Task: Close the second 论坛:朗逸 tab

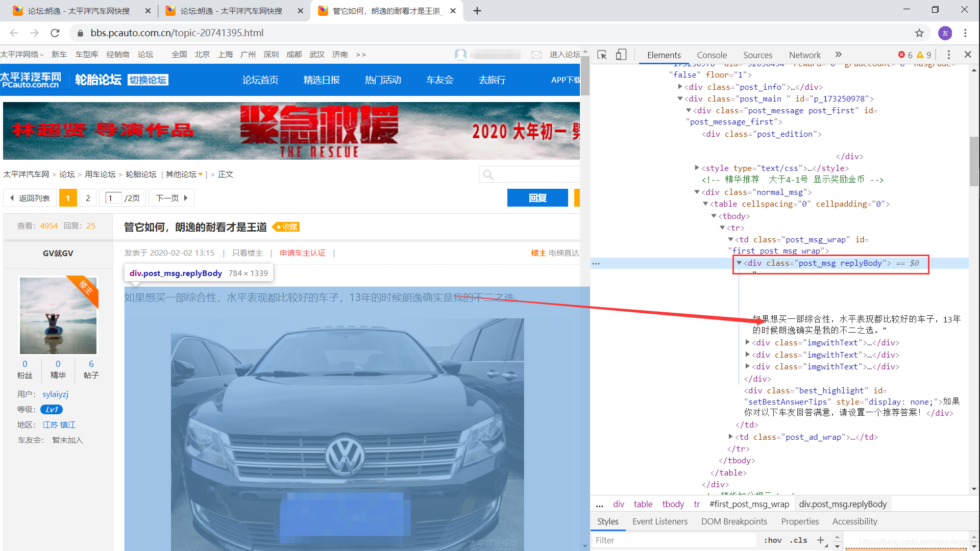Action: [301, 11]
